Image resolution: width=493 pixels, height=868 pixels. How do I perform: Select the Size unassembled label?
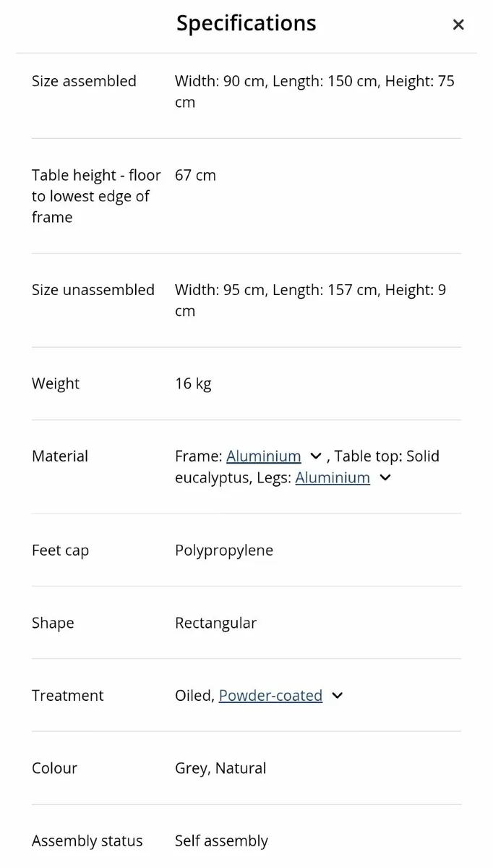pyautogui.click(x=93, y=290)
